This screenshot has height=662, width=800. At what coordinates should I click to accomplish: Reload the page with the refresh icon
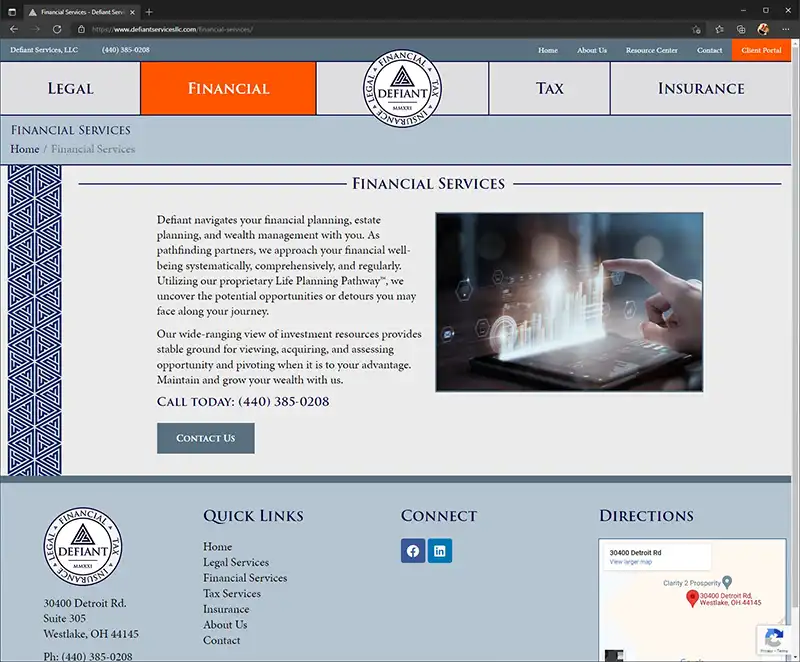pyautogui.click(x=57, y=29)
